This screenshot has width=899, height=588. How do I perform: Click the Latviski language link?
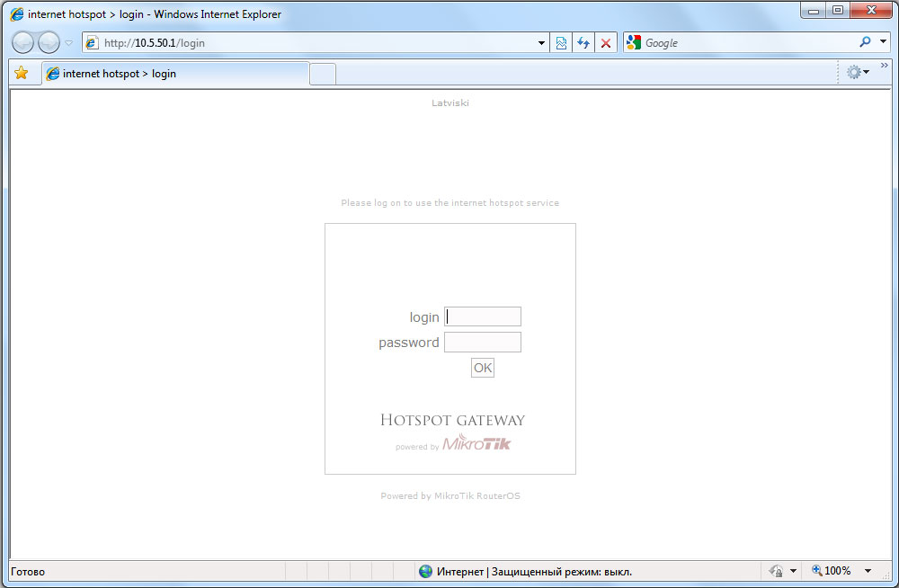[450, 102]
